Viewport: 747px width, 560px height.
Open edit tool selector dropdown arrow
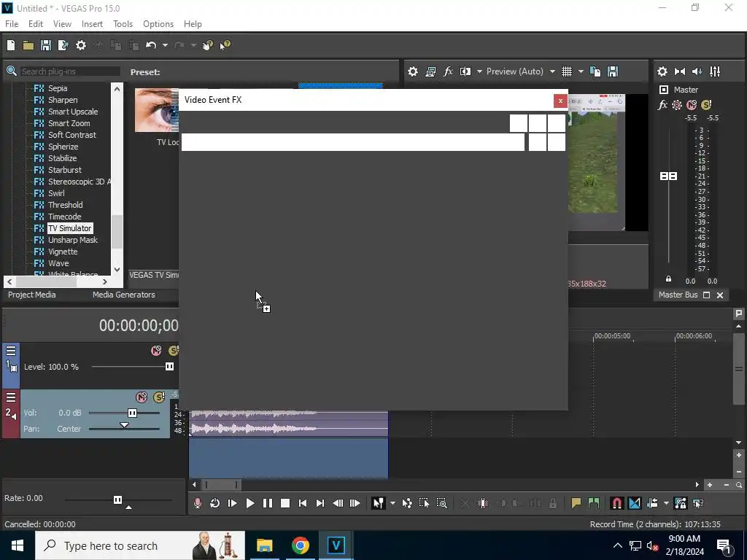(x=392, y=503)
